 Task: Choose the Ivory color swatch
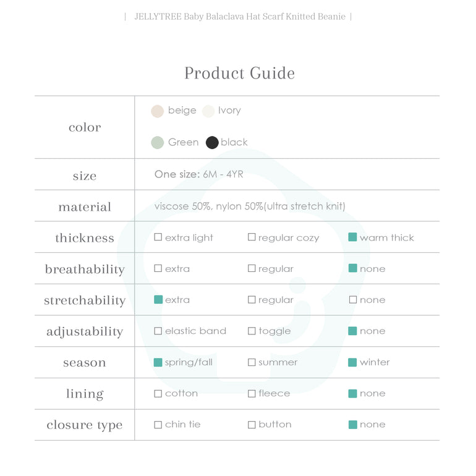pyautogui.click(x=208, y=111)
